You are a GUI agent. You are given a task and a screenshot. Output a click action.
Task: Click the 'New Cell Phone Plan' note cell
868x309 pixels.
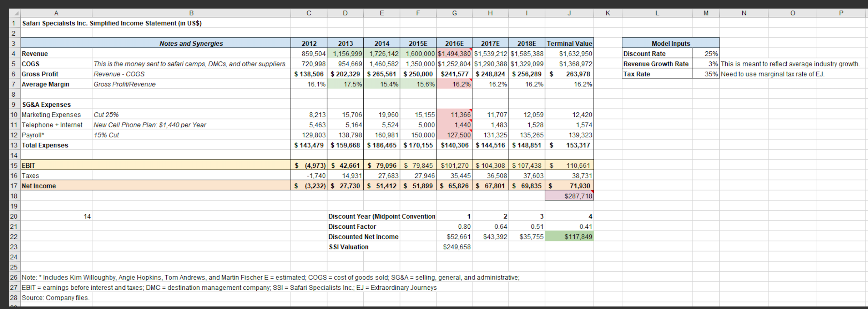[191, 125]
